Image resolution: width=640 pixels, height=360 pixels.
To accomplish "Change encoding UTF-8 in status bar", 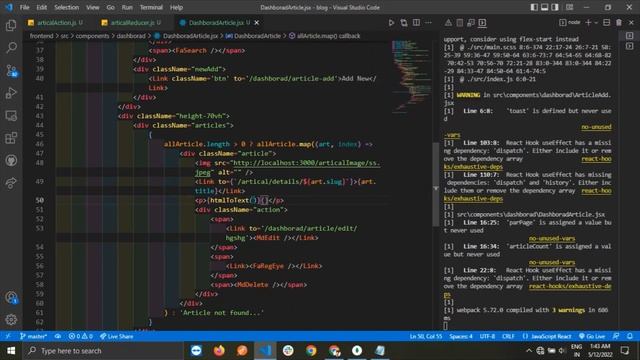I will pyautogui.click(x=487, y=336).
